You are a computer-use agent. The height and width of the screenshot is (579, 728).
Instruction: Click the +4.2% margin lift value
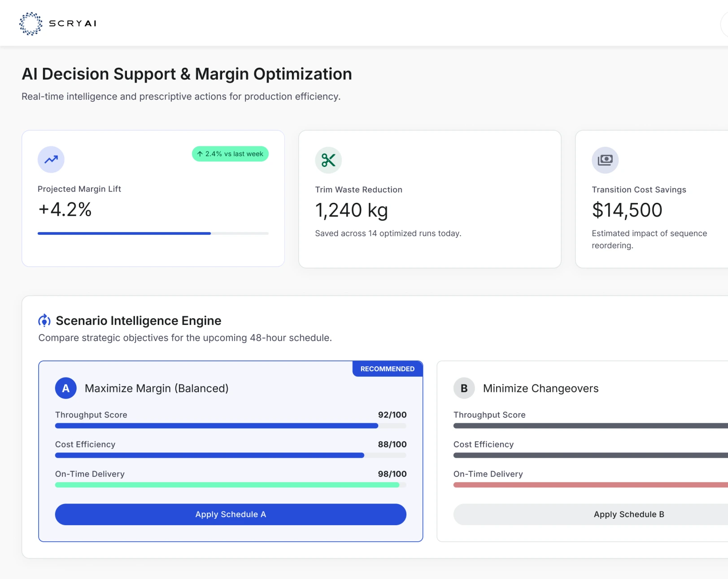[x=65, y=210]
